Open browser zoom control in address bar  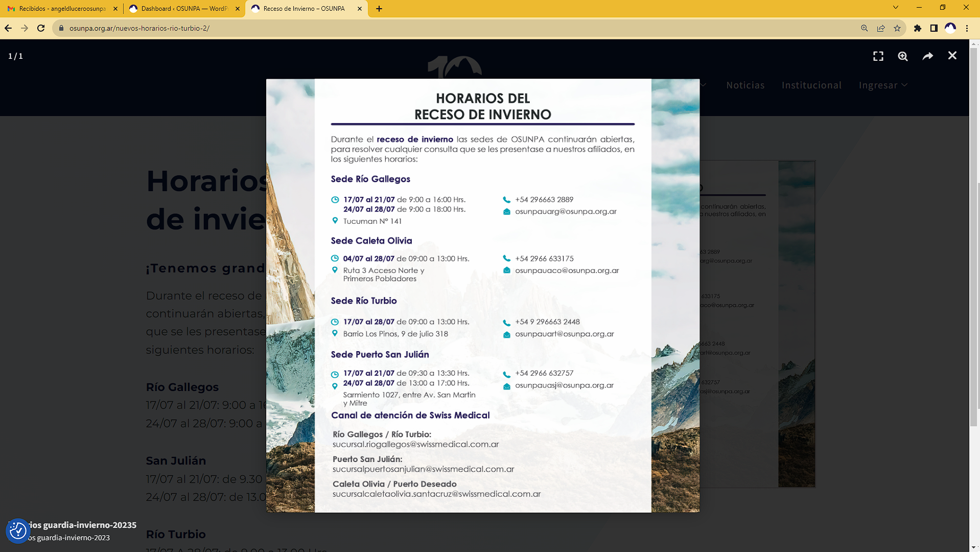[865, 28]
